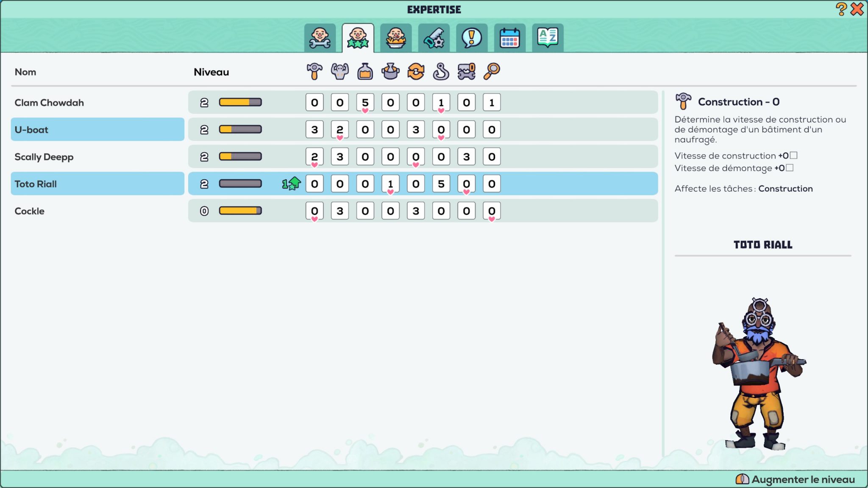The image size is (868, 488).
Task: Click the orange potion bottle column icon
Action: (365, 72)
